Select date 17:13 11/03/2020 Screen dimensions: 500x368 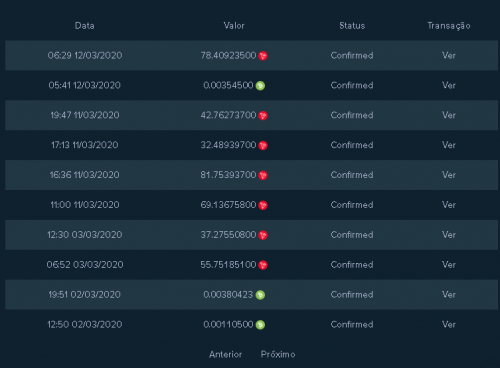pyautogui.click(x=85, y=145)
